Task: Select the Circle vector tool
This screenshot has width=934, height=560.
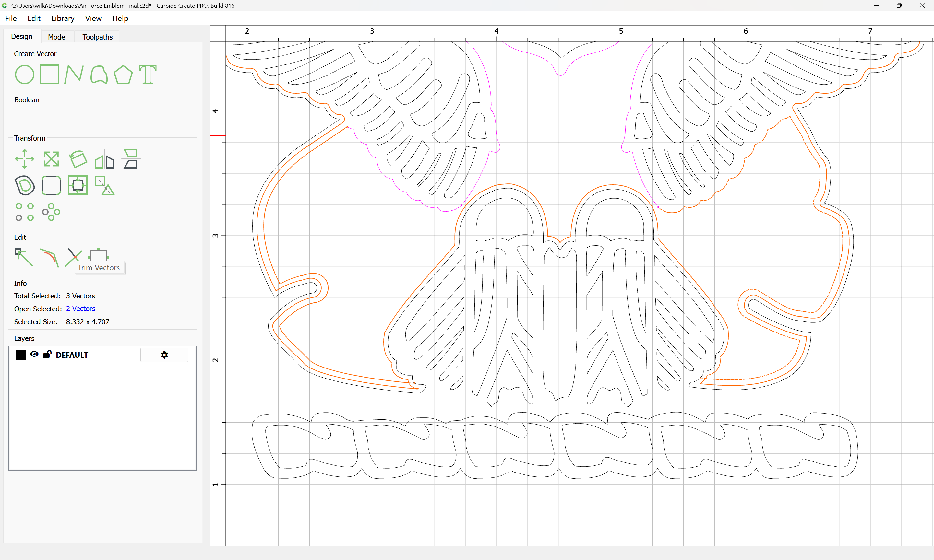Action: (x=25, y=74)
